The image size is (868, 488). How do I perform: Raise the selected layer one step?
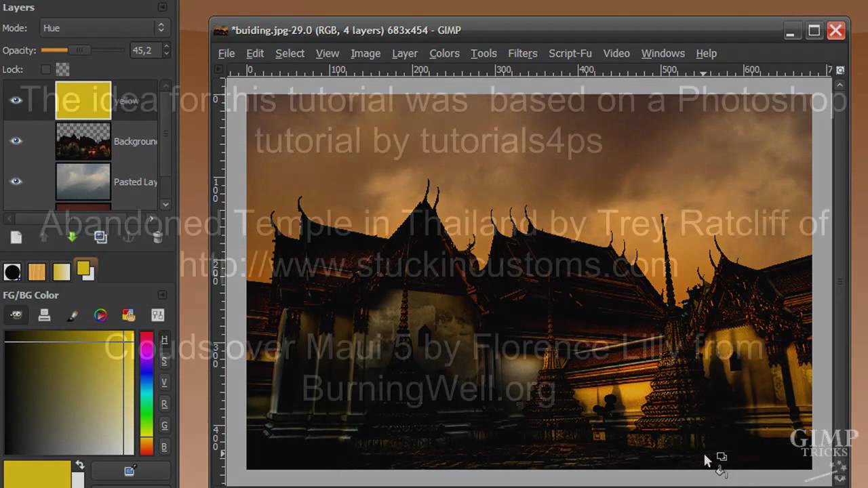click(x=45, y=237)
